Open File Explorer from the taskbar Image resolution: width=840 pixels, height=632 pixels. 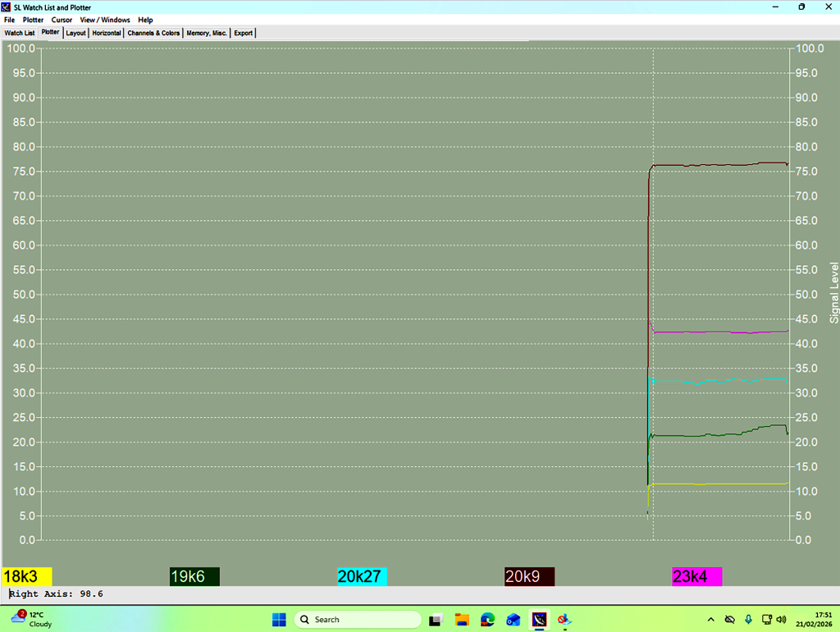(462, 620)
